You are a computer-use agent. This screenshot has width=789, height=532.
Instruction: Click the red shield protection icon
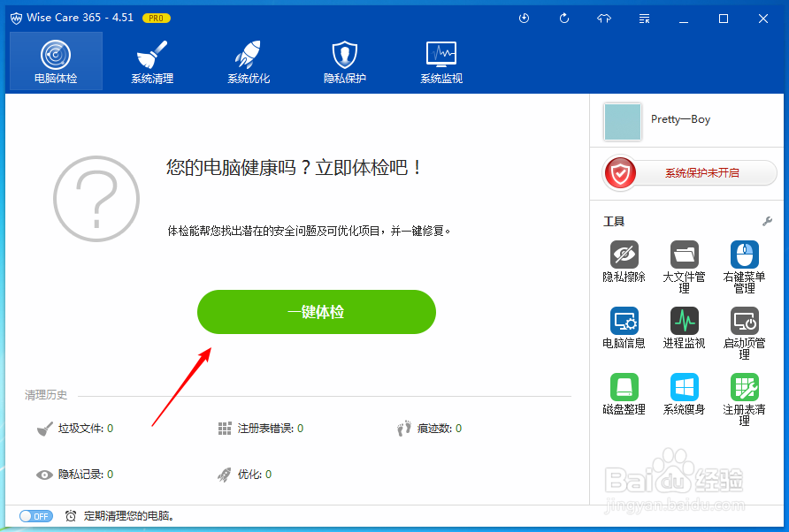click(620, 173)
